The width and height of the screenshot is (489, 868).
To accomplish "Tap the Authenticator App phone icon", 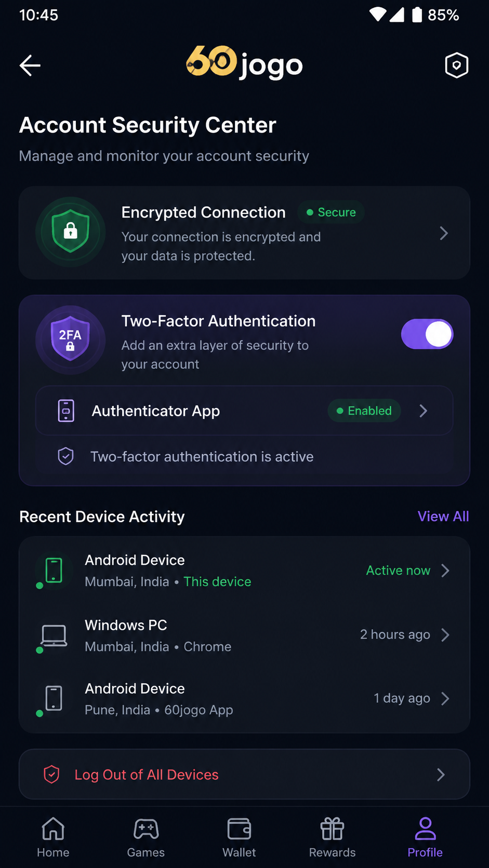I will click(66, 411).
